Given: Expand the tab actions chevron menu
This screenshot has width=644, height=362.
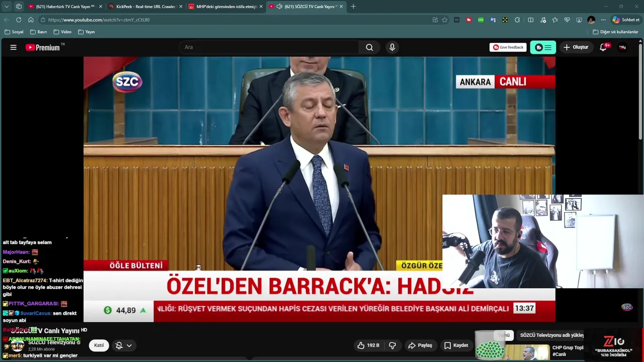Looking at the screenshot, I should tap(7, 7).
